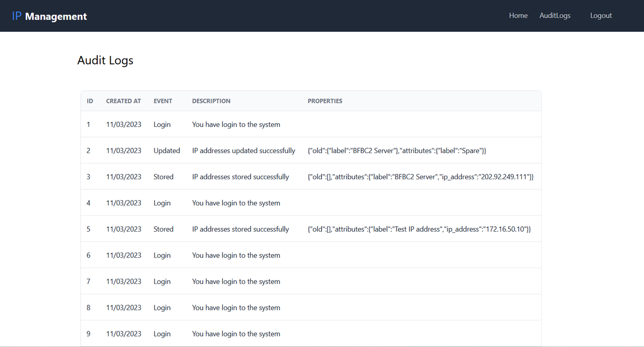The image size is (644, 347).
Task: Click the PROPERTIES column header
Action: click(x=325, y=101)
